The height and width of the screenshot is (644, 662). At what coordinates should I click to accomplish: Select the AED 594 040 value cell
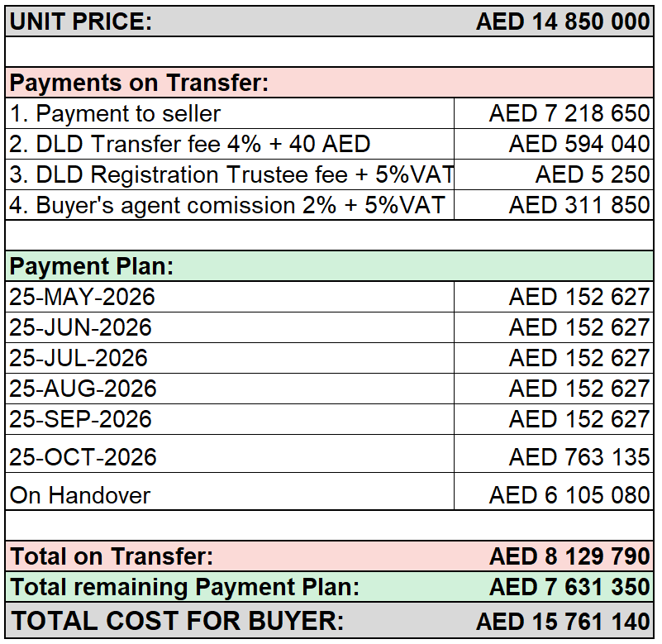tap(554, 144)
